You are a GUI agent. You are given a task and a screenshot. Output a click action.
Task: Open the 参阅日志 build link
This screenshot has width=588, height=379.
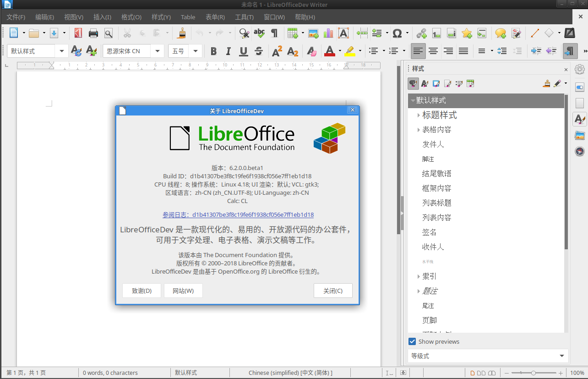pyautogui.click(x=238, y=214)
